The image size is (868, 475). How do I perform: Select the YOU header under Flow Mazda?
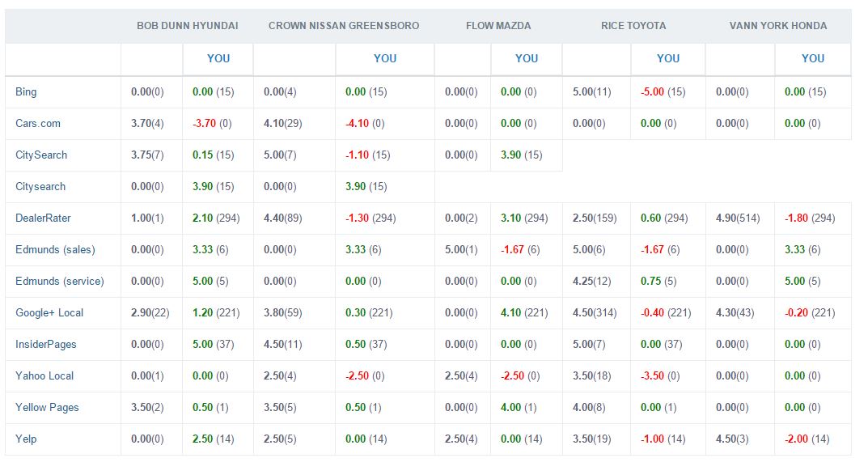pos(527,58)
